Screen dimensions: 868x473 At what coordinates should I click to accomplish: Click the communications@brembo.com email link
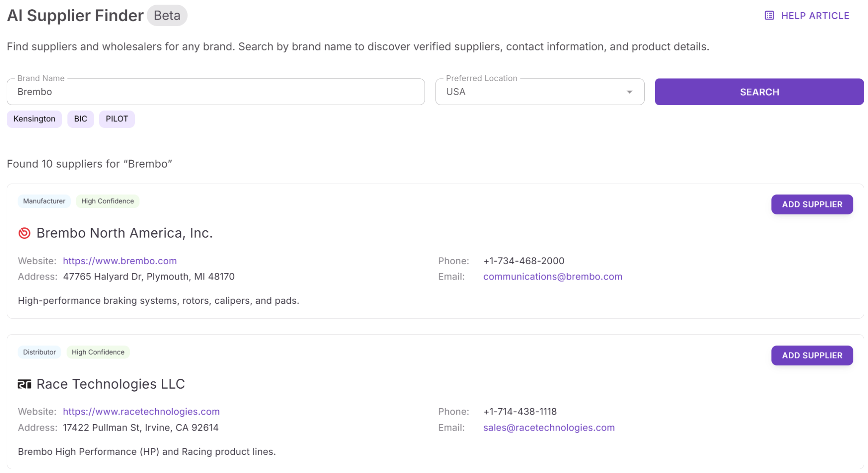click(553, 276)
